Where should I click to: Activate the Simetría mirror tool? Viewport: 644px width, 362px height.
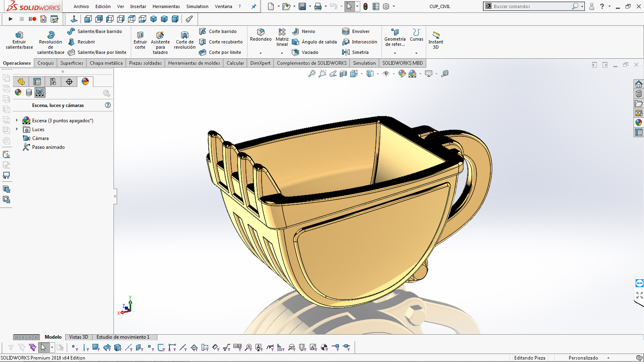(355, 52)
